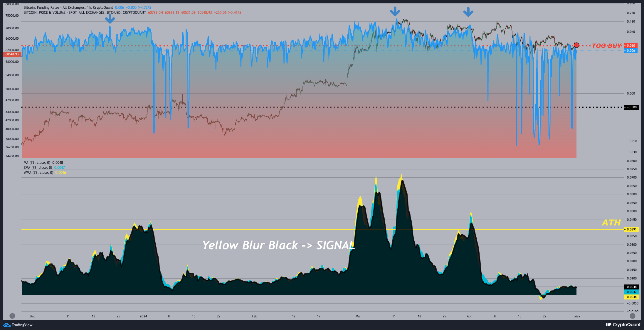Click the blue arrow marker above the March peak

[x=395, y=10]
